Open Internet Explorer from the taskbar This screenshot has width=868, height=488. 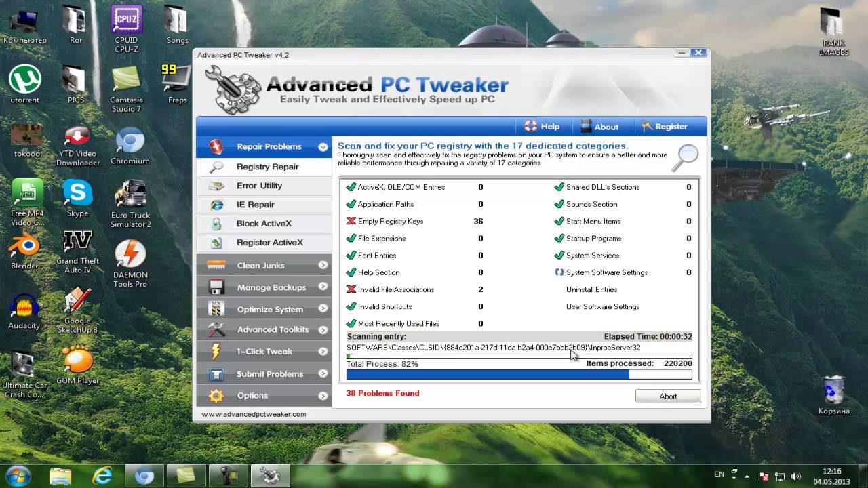pos(102,475)
